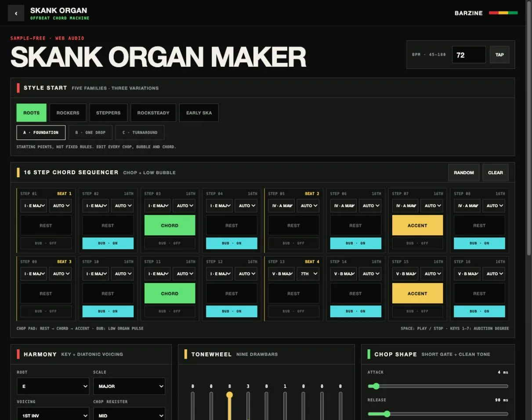Click the SKANK ORGAN header title

(x=58, y=10)
